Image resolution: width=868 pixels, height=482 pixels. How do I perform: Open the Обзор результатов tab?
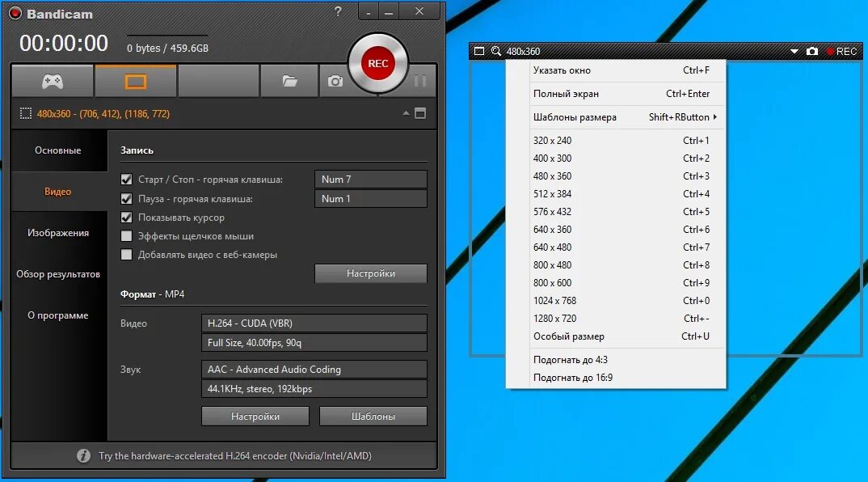pos(58,274)
